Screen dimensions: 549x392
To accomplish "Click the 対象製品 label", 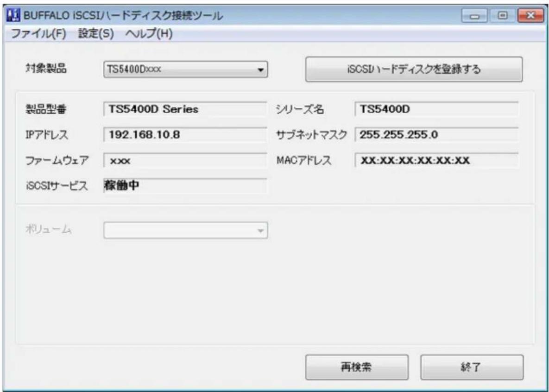I will pos(46,69).
